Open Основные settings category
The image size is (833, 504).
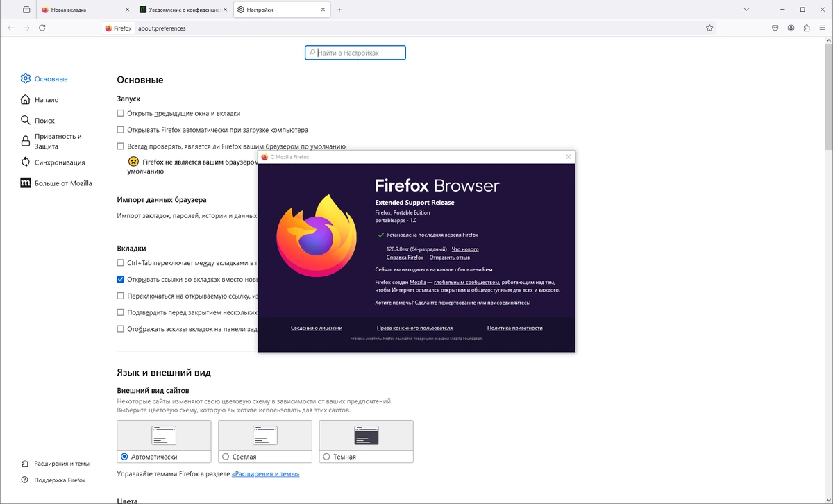click(x=44, y=78)
